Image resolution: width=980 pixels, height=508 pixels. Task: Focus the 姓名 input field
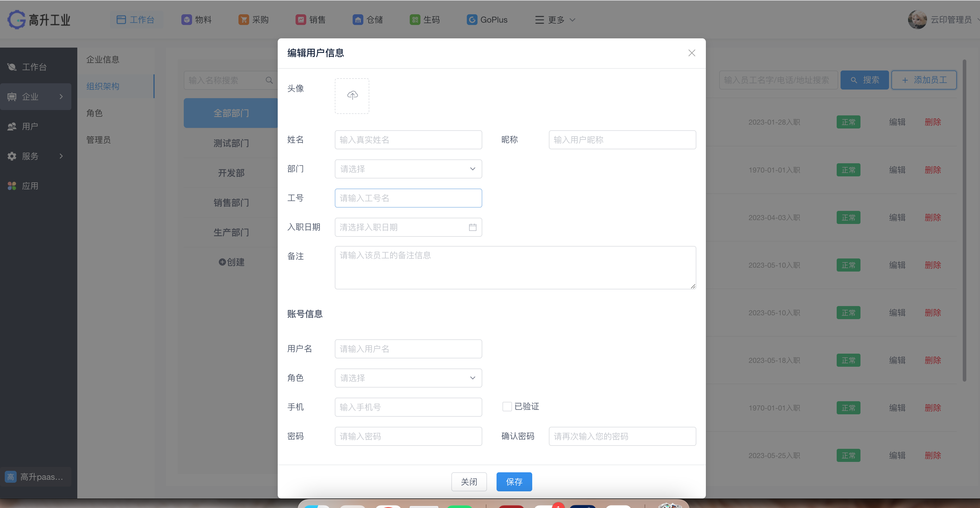pos(408,140)
